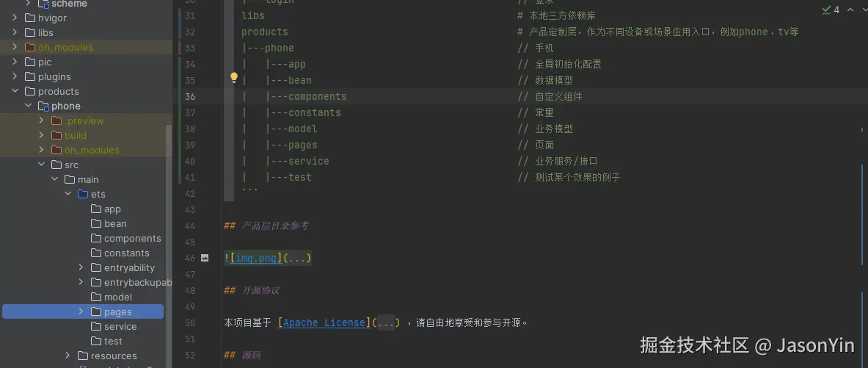
Task: Click the model folder icon
Action: pyautogui.click(x=96, y=297)
